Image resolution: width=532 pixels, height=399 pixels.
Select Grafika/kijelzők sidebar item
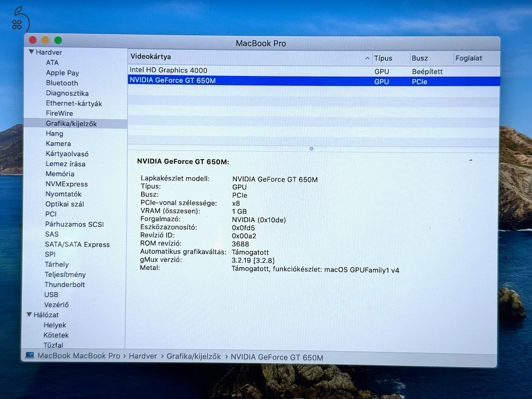(71, 123)
